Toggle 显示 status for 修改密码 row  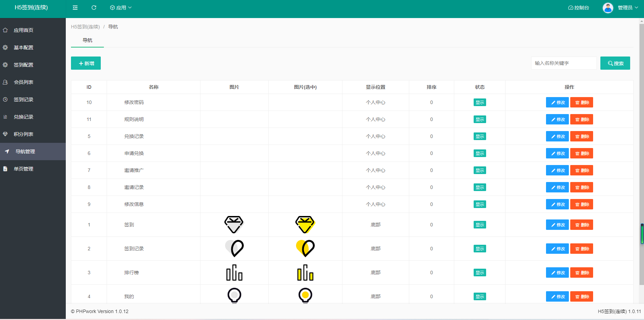pos(480,102)
